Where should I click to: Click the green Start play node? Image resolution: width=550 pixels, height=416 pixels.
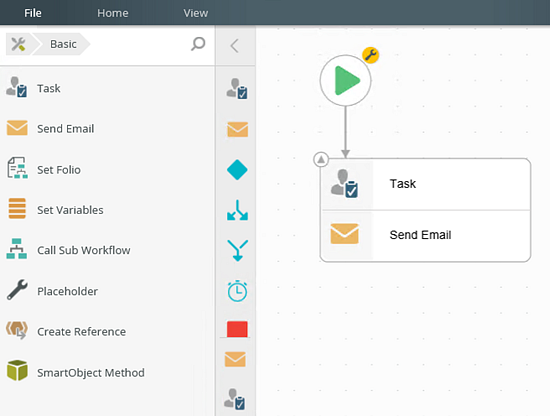(x=345, y=80)
